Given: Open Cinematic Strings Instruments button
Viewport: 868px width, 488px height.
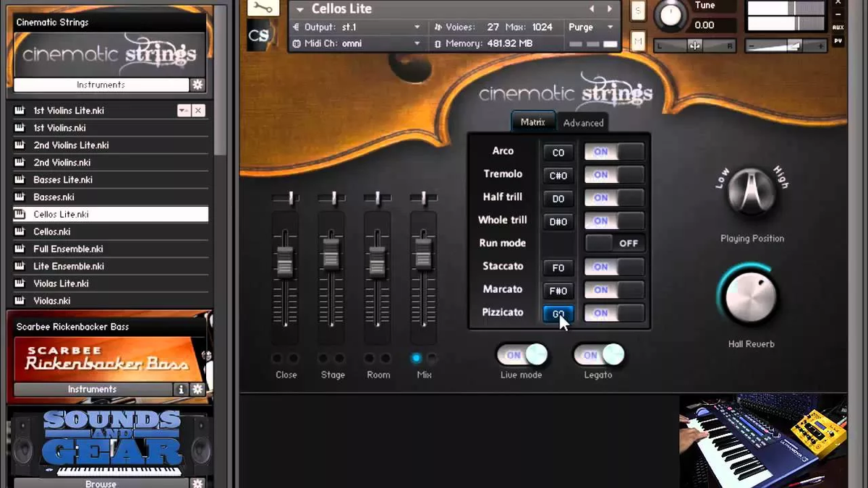Looking at the screenshot, I should (101, 85).
